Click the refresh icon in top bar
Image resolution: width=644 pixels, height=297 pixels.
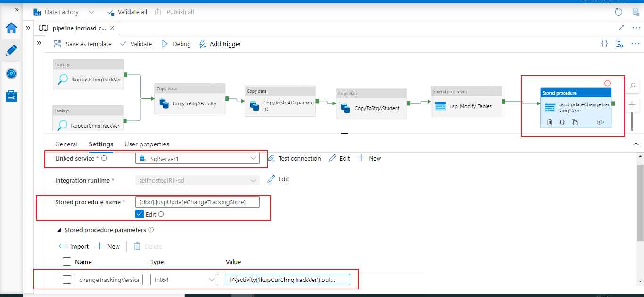(x=619, y=12)
